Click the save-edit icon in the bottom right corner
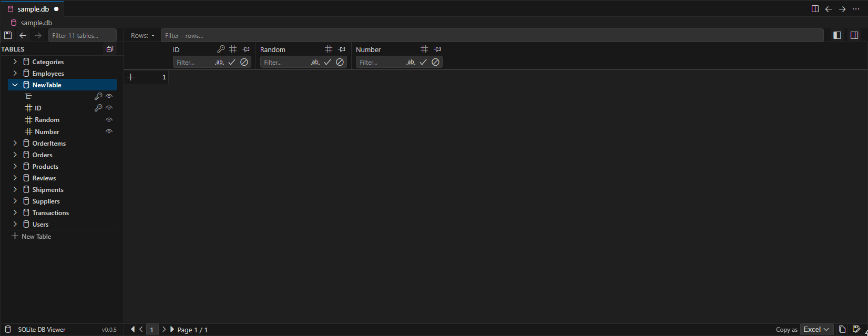The image size is (868, 336). [856, 329]
